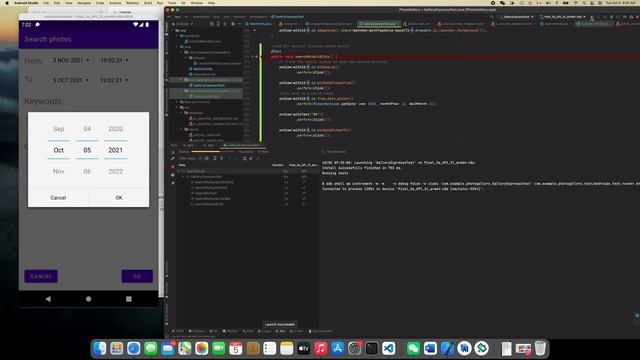Open Trash from the dock
Viewport: 640px width, 360px height.
coord(540,348)
